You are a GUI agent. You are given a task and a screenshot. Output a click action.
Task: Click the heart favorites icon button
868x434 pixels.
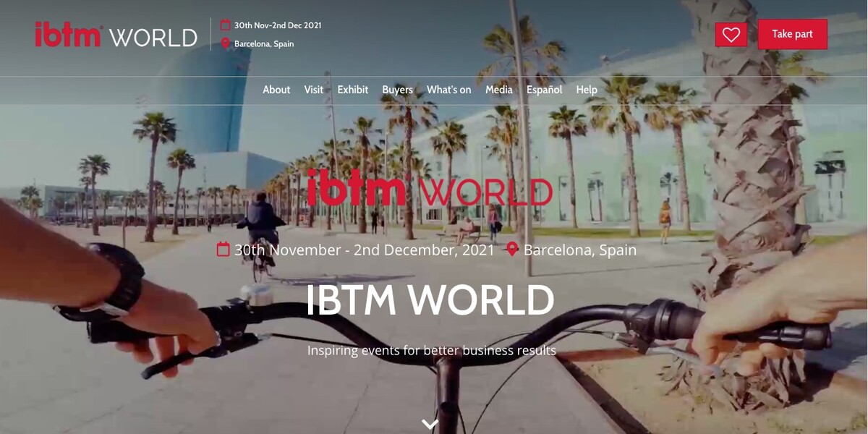click(x=731, y=35)
